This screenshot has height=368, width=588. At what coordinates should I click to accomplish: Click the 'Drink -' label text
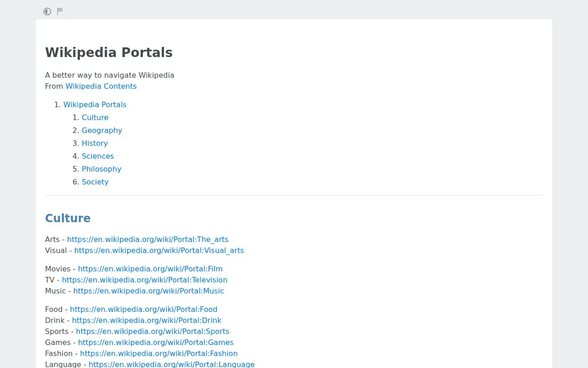(57, 320)
